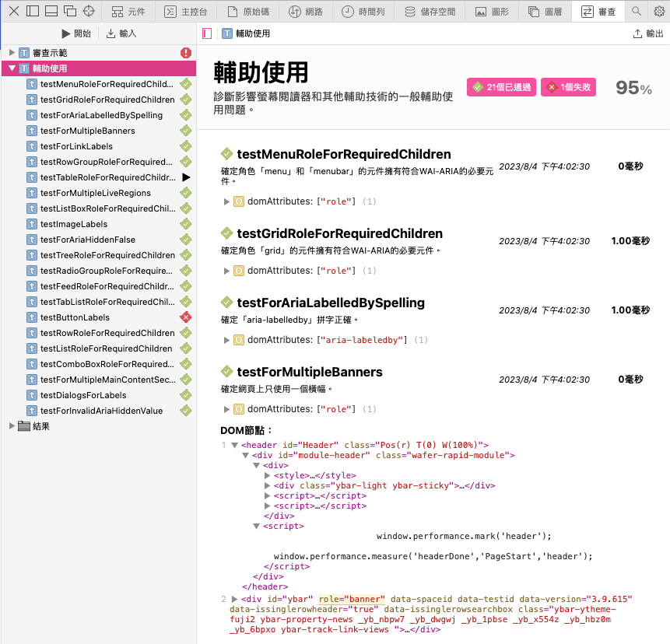
Task: Select the 審查 audit tab
Action: click(x=598, y=12)
